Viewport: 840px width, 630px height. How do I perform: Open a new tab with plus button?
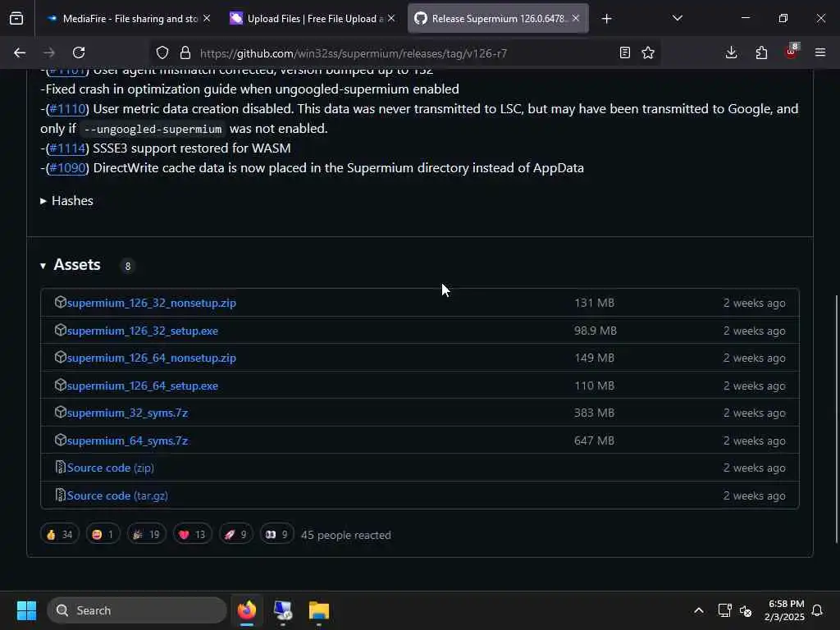[606, 19]
